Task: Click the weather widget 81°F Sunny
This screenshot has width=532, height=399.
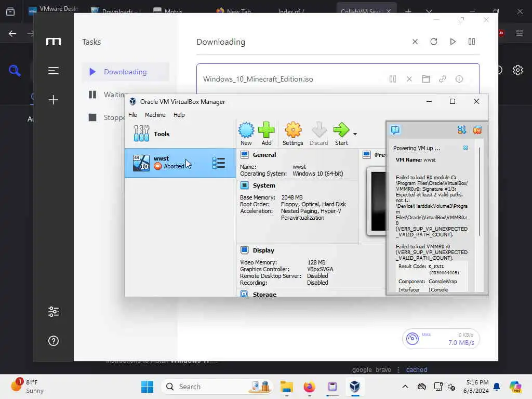Action: coord(28,387)
